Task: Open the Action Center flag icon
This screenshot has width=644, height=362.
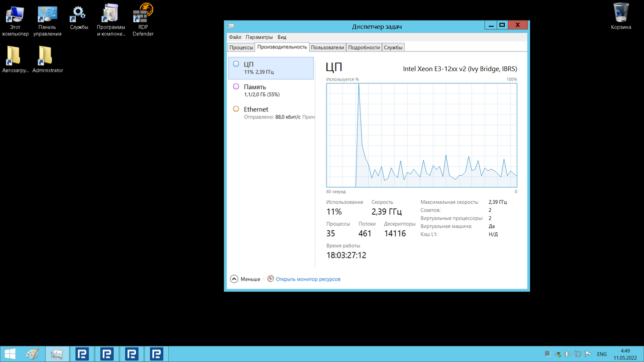Action: coord(588,354)
